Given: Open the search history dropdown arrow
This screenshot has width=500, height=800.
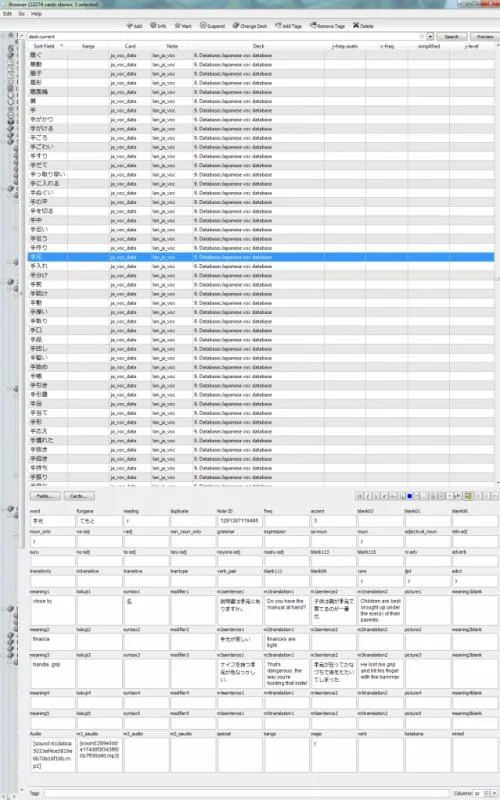Looking at the screenshot, I should (x=430, y=37).
